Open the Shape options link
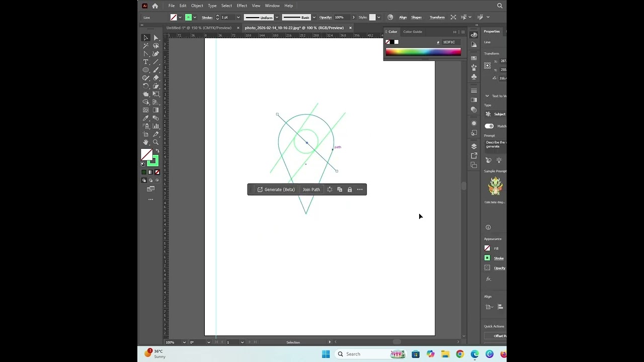The width and height of the screenshot is (644, 362). pyautogui.click(x=417, y=17)
